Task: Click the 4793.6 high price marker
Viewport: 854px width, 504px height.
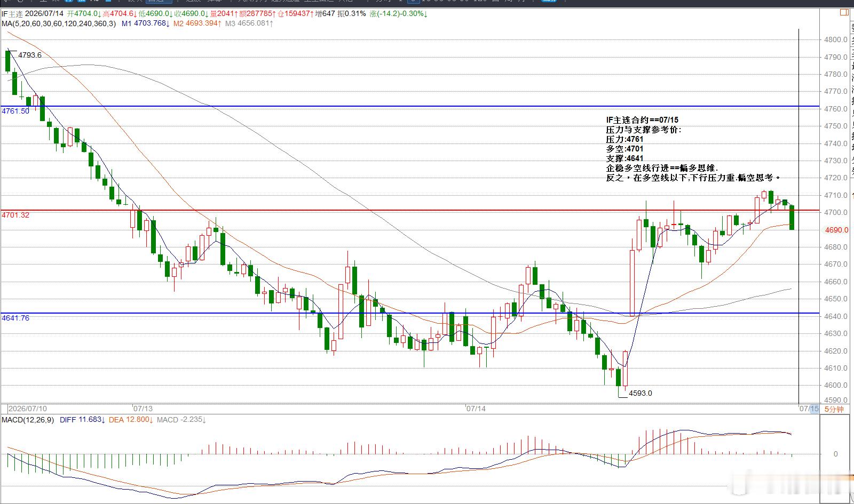Action: click(x=30, y=55)
